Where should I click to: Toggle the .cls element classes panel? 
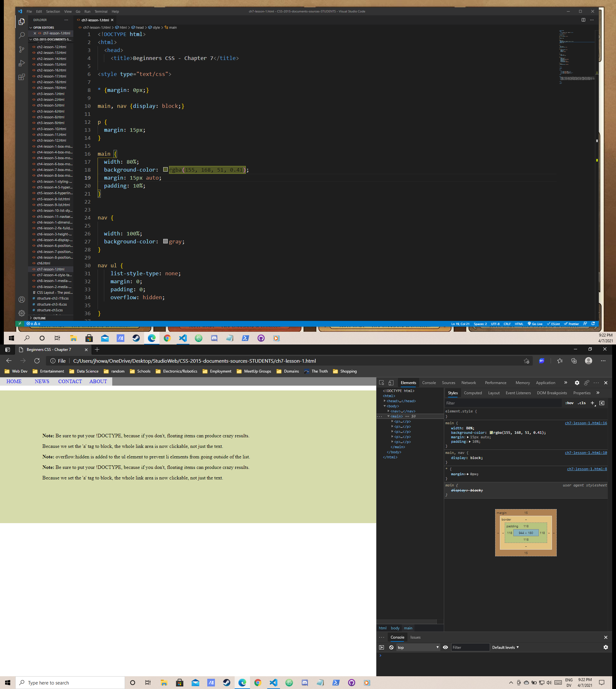(582, 403)
